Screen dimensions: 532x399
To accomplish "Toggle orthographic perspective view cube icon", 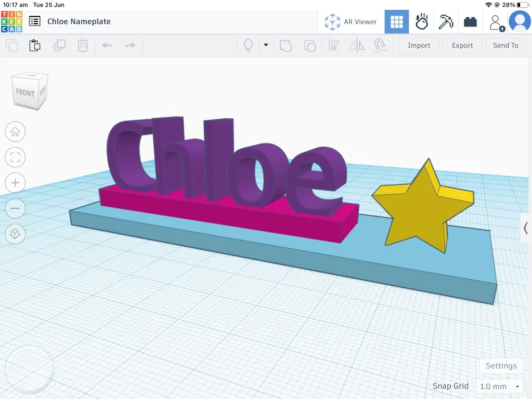I will (x=15, y=234).
